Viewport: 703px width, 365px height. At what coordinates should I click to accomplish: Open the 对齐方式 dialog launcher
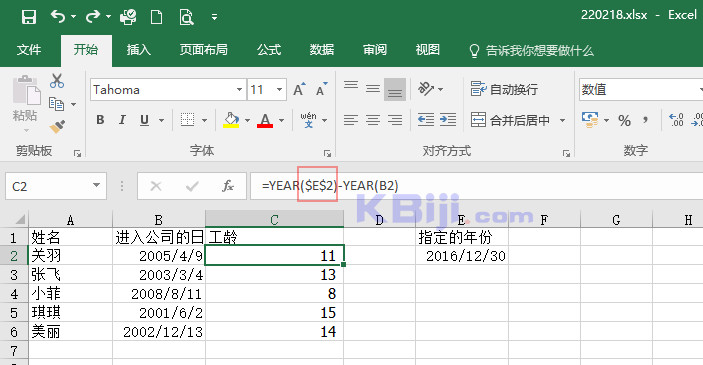pyautogui.click(x=566, y=154)
